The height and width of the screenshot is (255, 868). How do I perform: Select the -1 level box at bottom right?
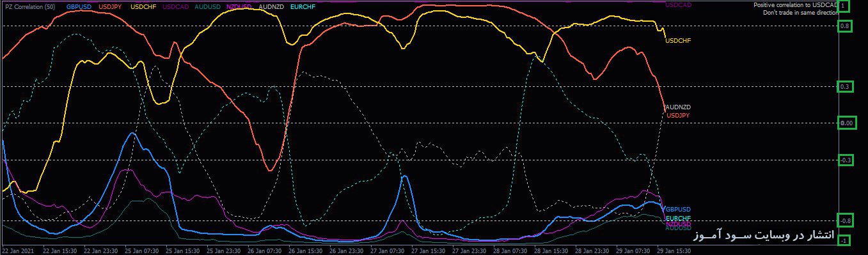click(x=844, y=240)
